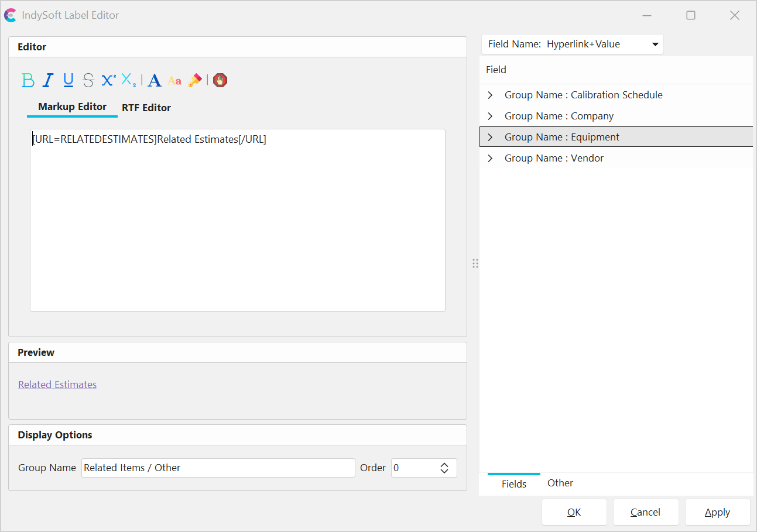Expand the Calibration Schedule group
Image resolution: width=757 pixels, height=532 pixels.
[x=491, y=95]
